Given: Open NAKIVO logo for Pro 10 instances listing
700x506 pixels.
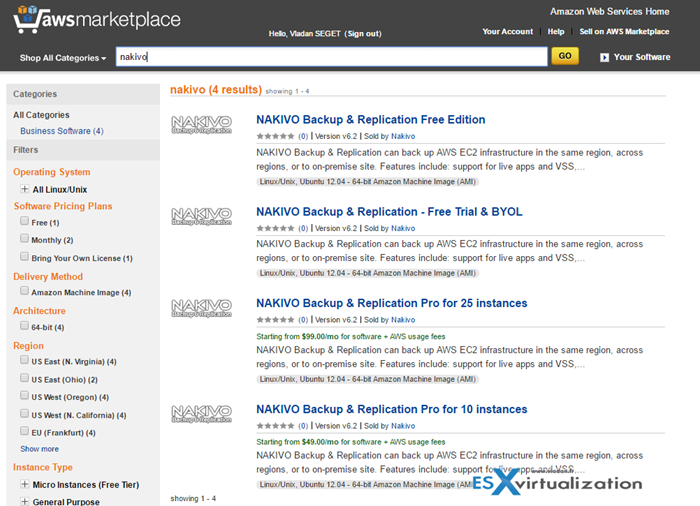Looking at the screenshot, I should coord(201,414).
